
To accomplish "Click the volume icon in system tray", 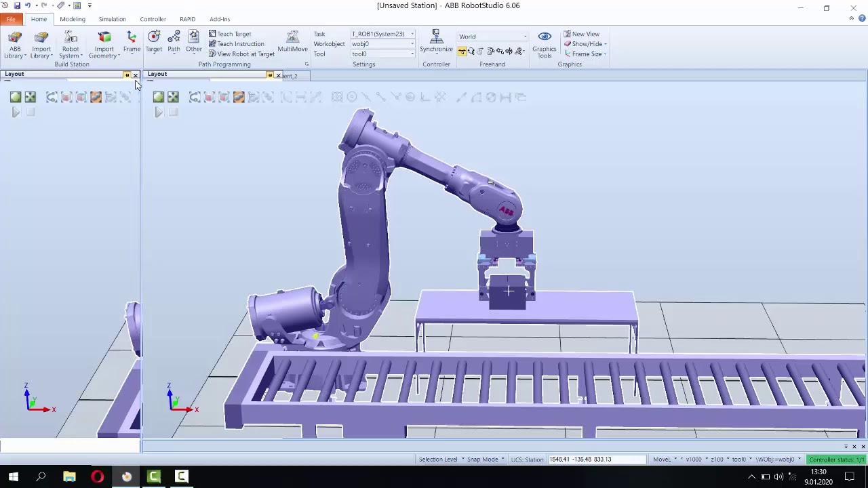I will coord(778,477).
